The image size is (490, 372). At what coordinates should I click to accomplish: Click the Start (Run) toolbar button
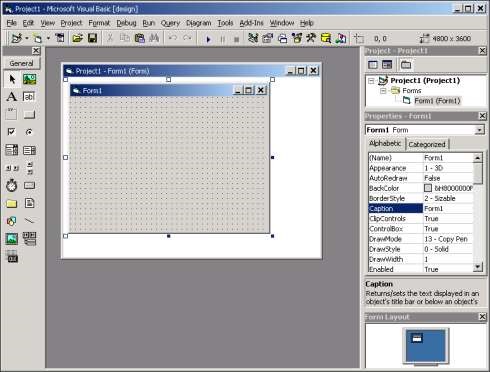click(x=208, y=39)
